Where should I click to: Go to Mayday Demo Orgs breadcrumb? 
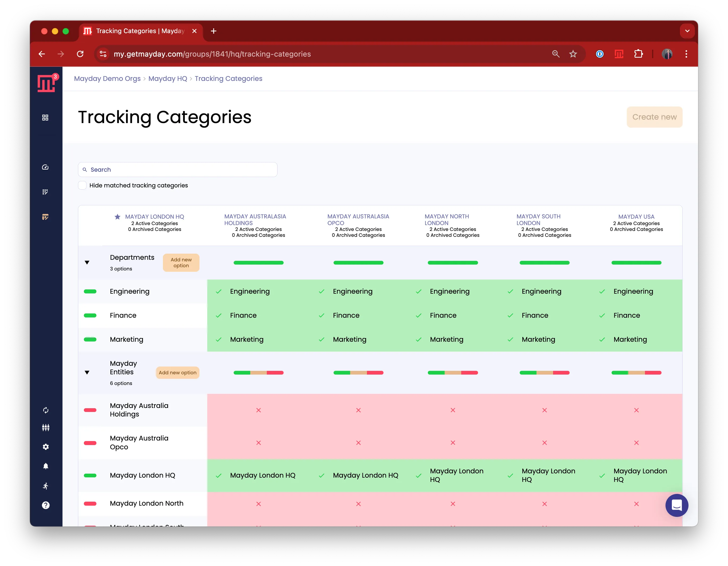point(107,79)
